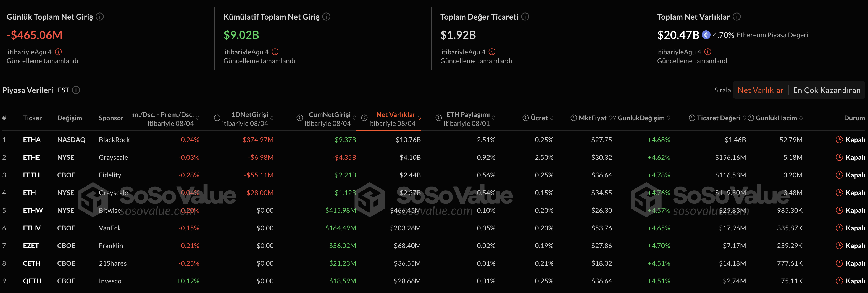Sort by 1DNetGirişi column arrows

point(272,118)
